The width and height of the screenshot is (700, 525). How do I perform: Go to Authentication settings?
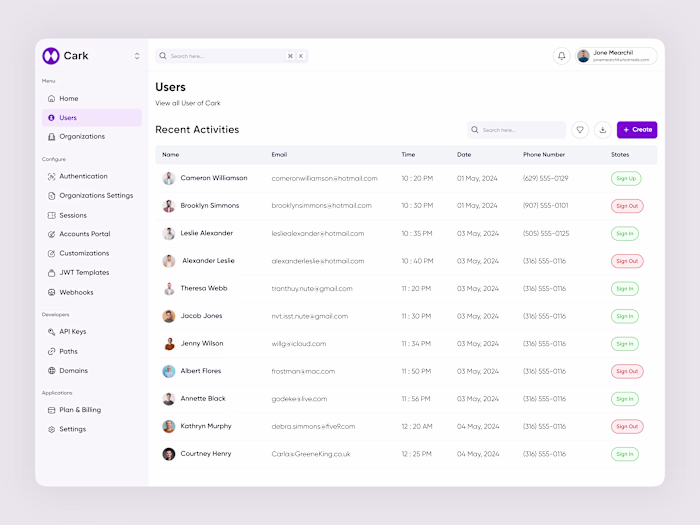pyautogui.click(x=92, y=176)
